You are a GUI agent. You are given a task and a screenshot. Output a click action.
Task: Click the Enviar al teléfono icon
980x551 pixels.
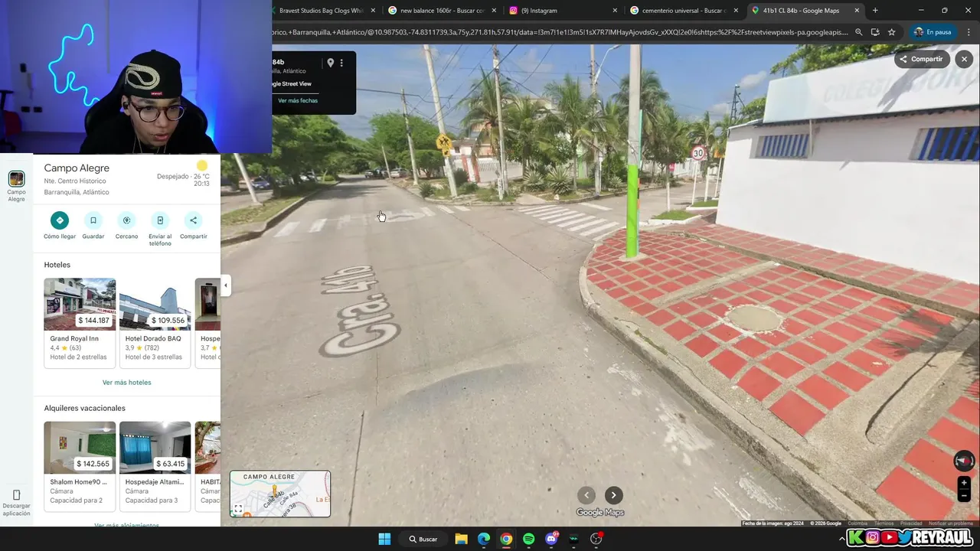(160, 220)
